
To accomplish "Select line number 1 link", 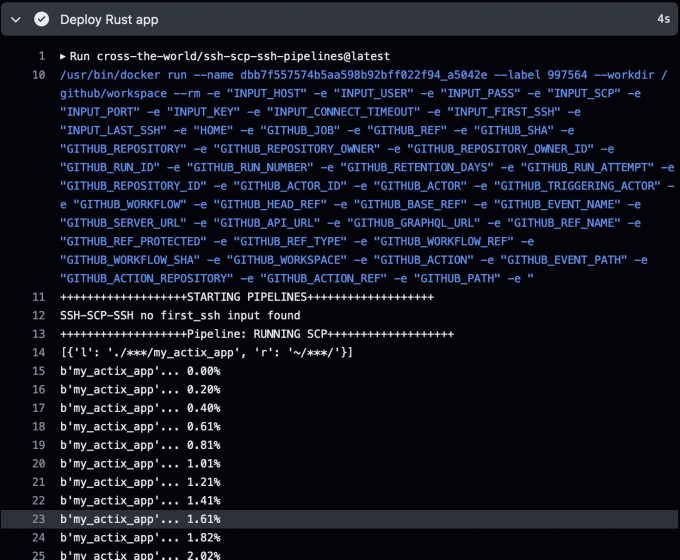I will pyautogui.click(x=41, y=56).
